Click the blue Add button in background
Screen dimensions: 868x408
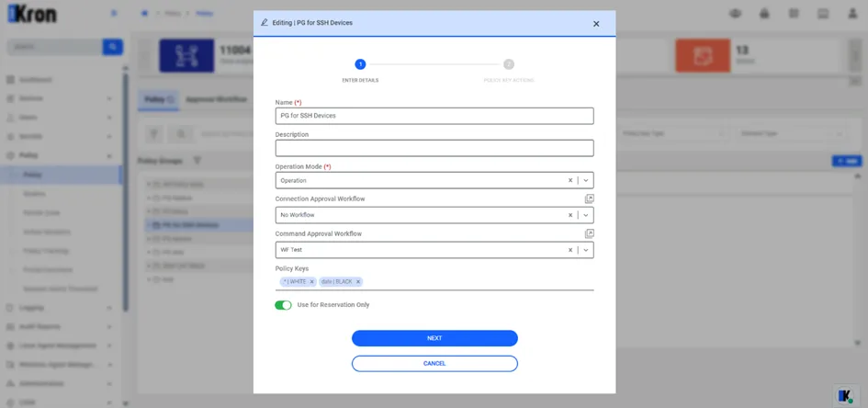[x=847, y=161]
